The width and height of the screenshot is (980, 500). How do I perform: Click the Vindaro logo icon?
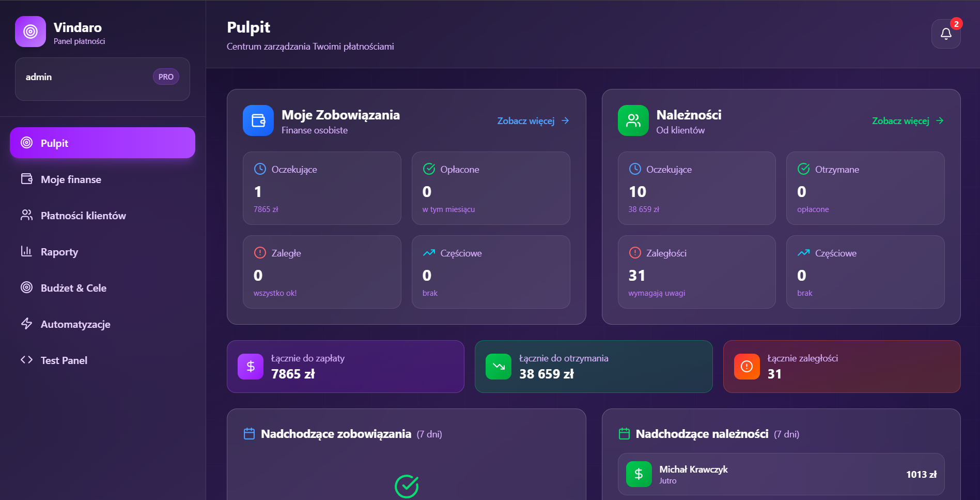click(30, 32)
